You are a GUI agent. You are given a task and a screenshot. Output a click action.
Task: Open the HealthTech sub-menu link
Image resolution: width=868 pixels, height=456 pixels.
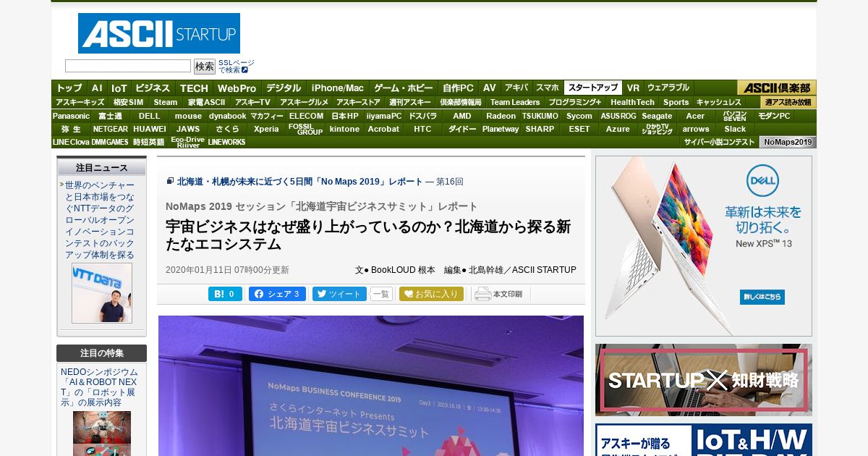click(x=632, y=102)
